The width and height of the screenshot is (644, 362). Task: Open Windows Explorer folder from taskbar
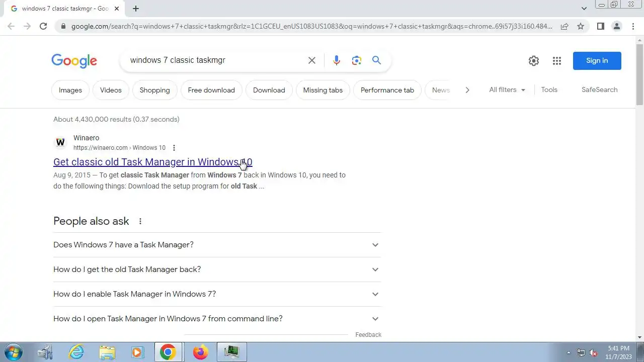pyautogui.click(x=107, y=352)
